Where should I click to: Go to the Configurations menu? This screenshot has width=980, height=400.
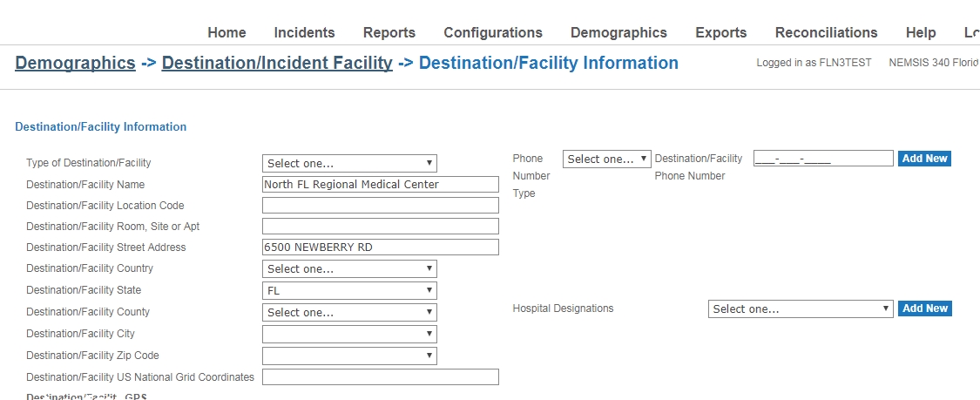[x=493, y=32]
